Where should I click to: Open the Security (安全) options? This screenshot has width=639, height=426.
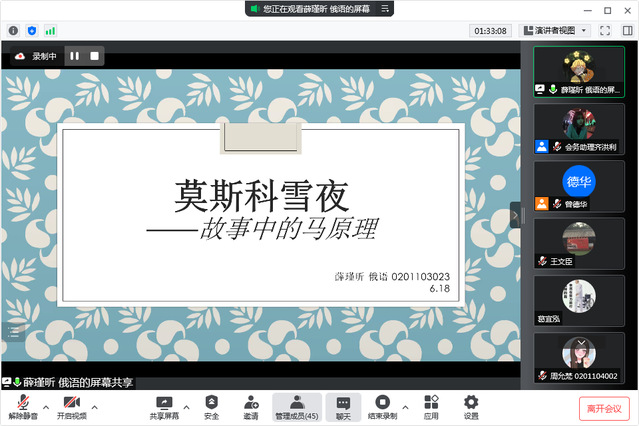tap(211, 406)
